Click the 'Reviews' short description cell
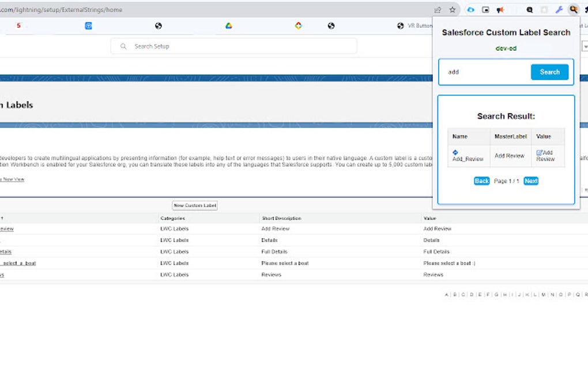The width and height of the screenshot is (588, 368). pos(271,275)
